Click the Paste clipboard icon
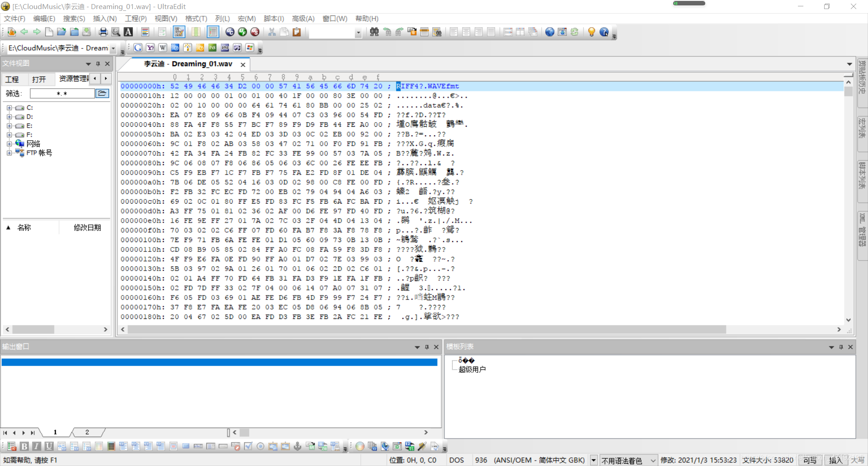 click(x=297, y=32)
